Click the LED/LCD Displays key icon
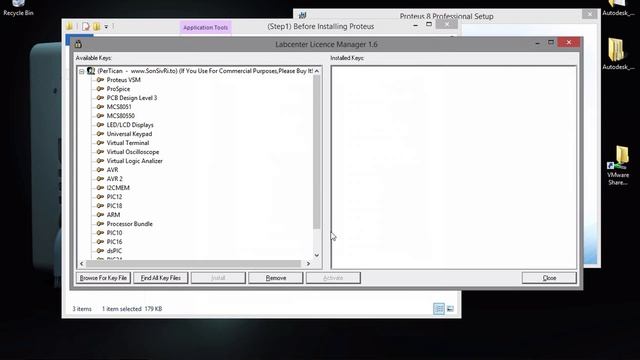Viewport: 640px width, 360px height. point(100,124)
